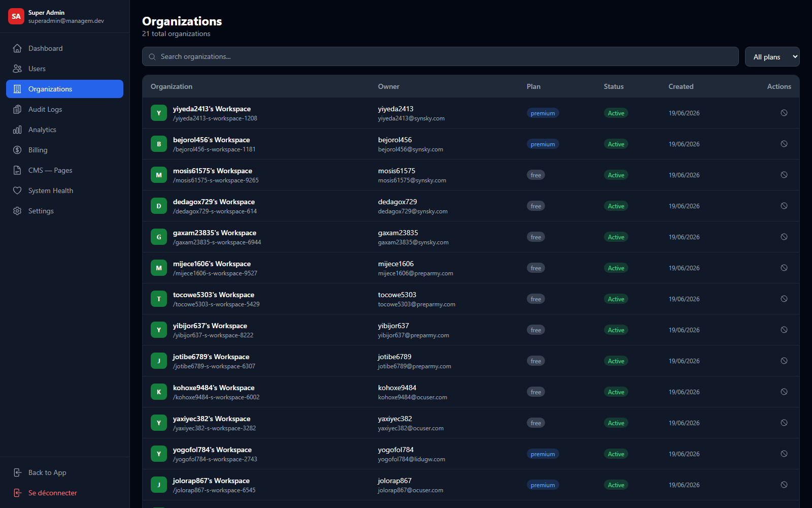The height and width of the screenshot is (508, 812).
Task: Open Settings from sidebar
Action: 64,211
